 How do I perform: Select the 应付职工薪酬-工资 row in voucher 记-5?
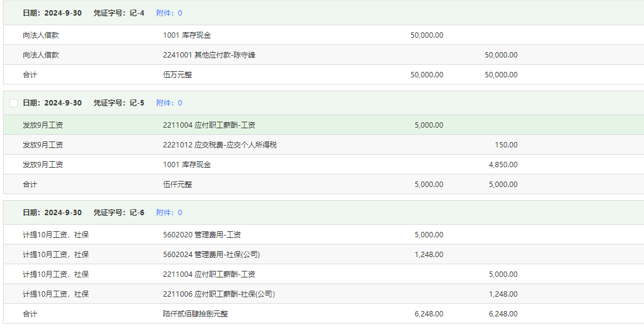[x=323, y=125]
